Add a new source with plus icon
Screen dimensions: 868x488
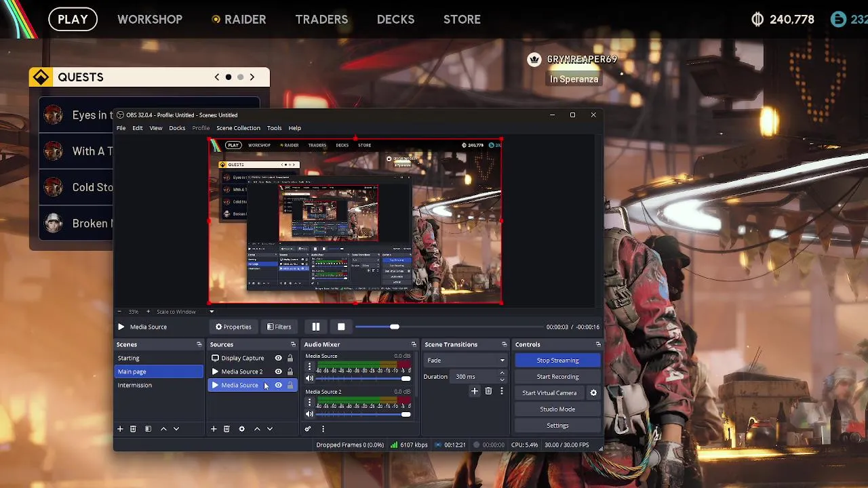[214, 429]
